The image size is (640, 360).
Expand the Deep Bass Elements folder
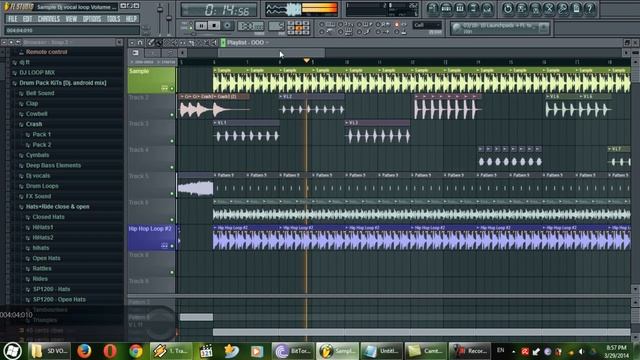[x=53, y=165]
